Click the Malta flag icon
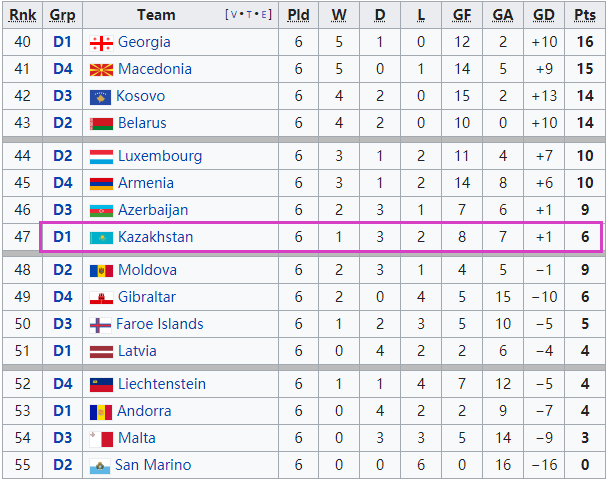Viewport: 607px width, 482px height. coord(100,439)
